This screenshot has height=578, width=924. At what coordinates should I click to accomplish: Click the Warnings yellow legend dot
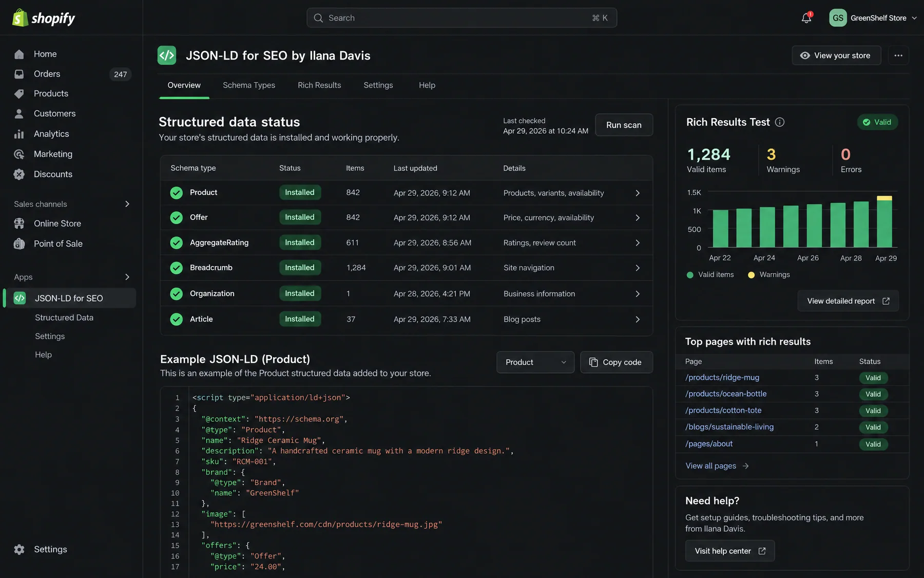(751, 275)
